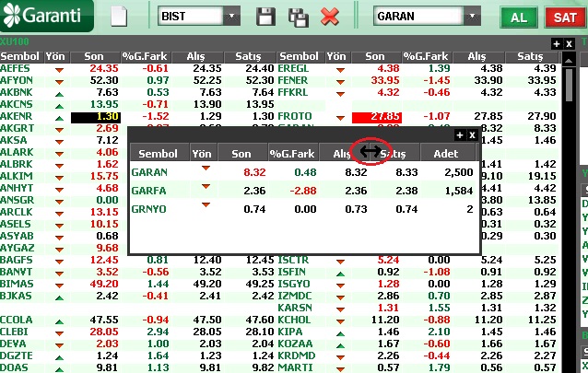The width and height of the screenshot is (588, 373).
Task: Click highlighted AKENR price 1.30
Action: coord(96,117)
